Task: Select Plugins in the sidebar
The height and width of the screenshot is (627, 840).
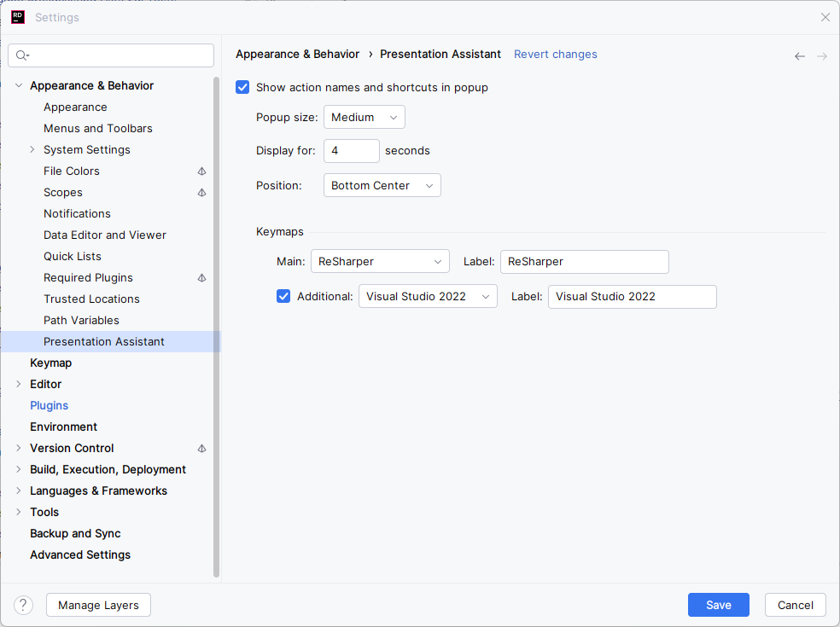Action: click(x=49, y=405)
